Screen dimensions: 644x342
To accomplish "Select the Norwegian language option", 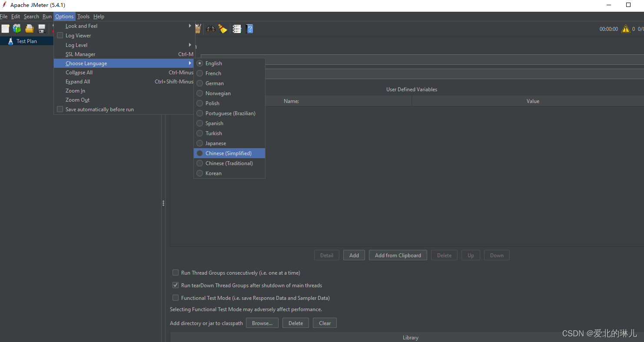I will 229,93.
